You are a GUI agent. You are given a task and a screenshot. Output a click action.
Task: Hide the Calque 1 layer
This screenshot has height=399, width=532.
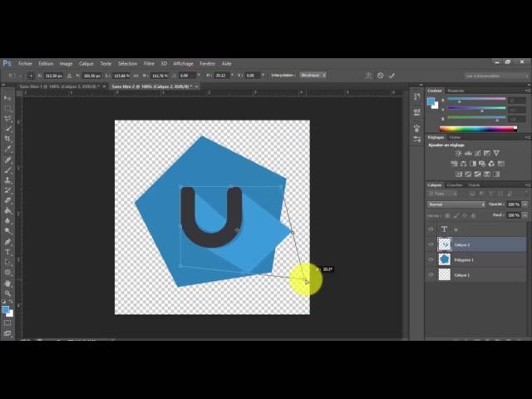(431, 274)
